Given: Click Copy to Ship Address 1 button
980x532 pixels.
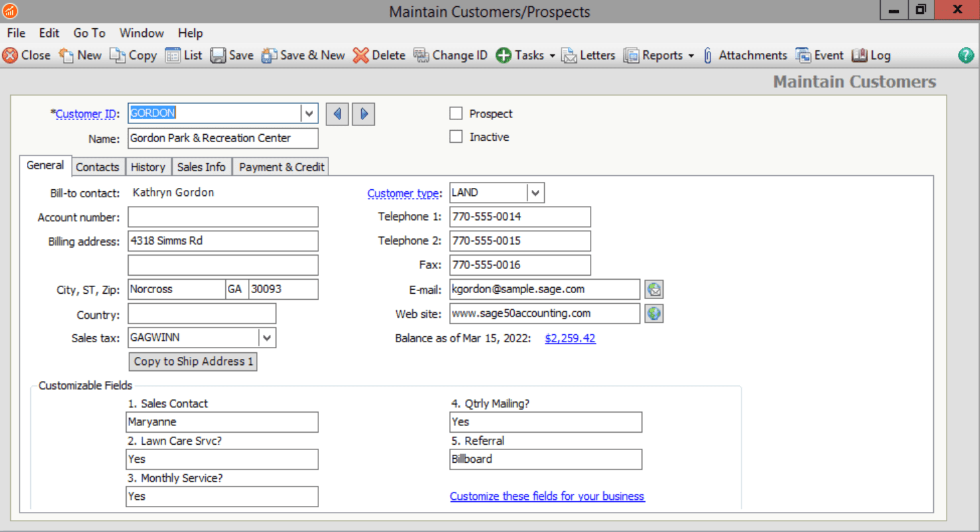Looking at the screenshot, I should [193, 362].
